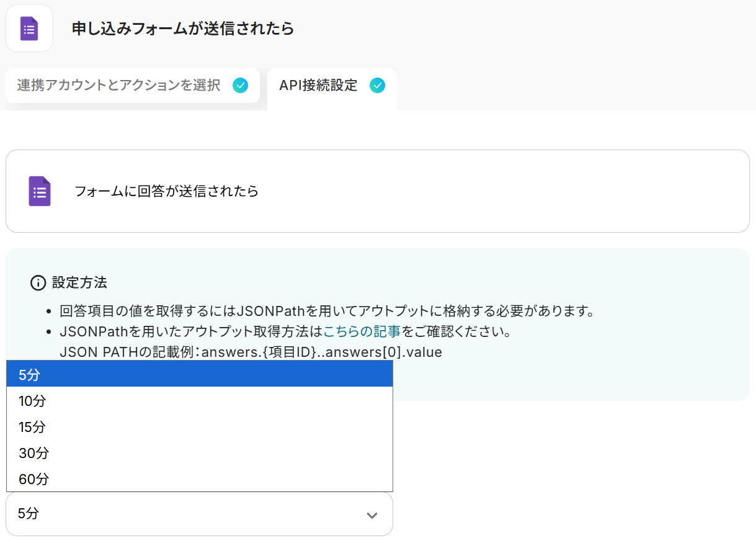Click the chevron arrow on the interval dropdown
This screenshot has width=756, height=543.
click(372, 515)
